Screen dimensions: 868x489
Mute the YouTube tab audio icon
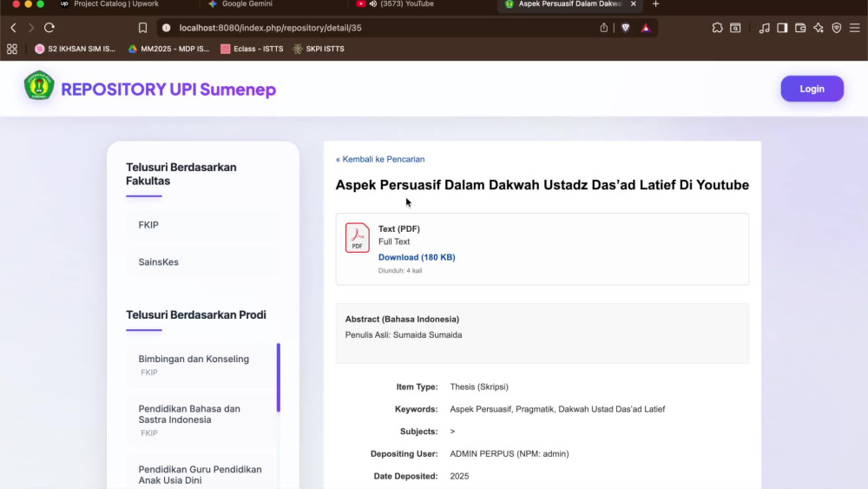373,3
